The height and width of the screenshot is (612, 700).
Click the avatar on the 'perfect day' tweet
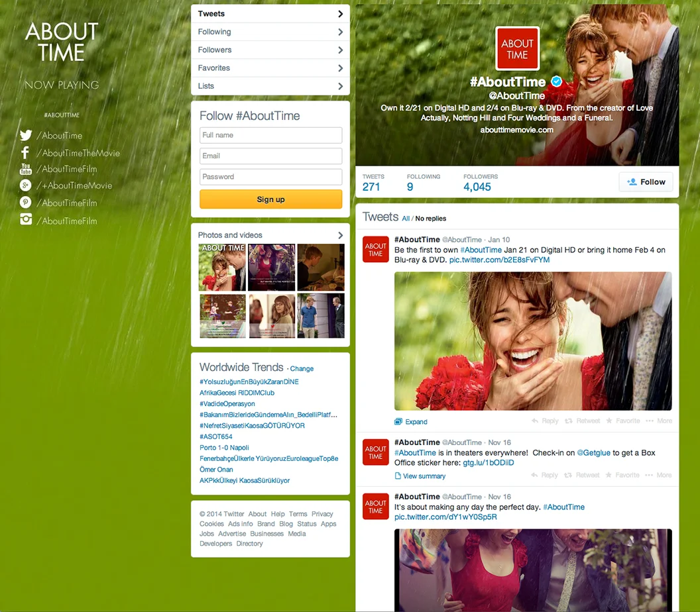pos(375,506)
